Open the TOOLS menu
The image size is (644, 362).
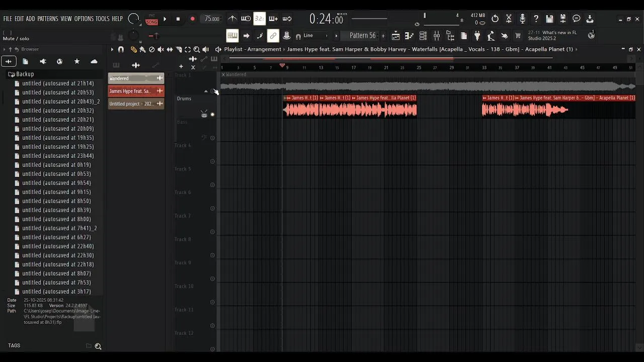pos(103,19)
